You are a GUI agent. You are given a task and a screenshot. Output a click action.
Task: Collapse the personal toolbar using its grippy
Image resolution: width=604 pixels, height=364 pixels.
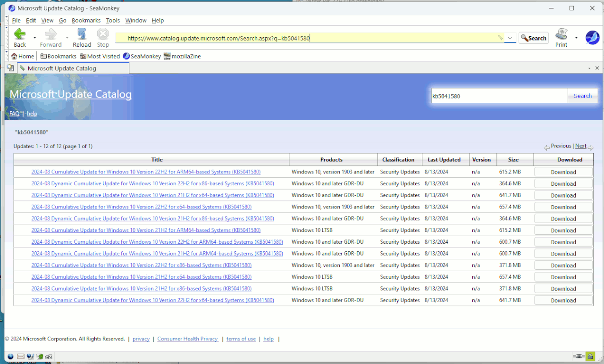(x=7, y=56)
